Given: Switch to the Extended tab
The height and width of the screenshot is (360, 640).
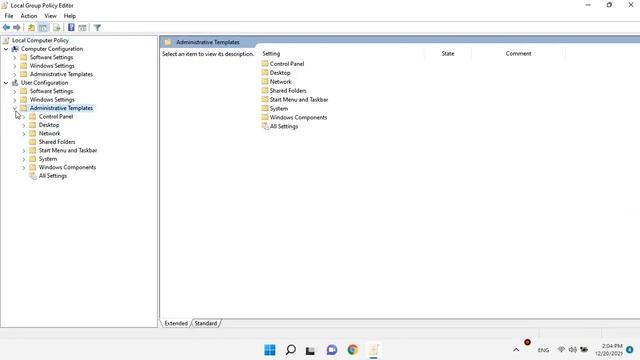Looking at the screenshot, I should 176,323.
